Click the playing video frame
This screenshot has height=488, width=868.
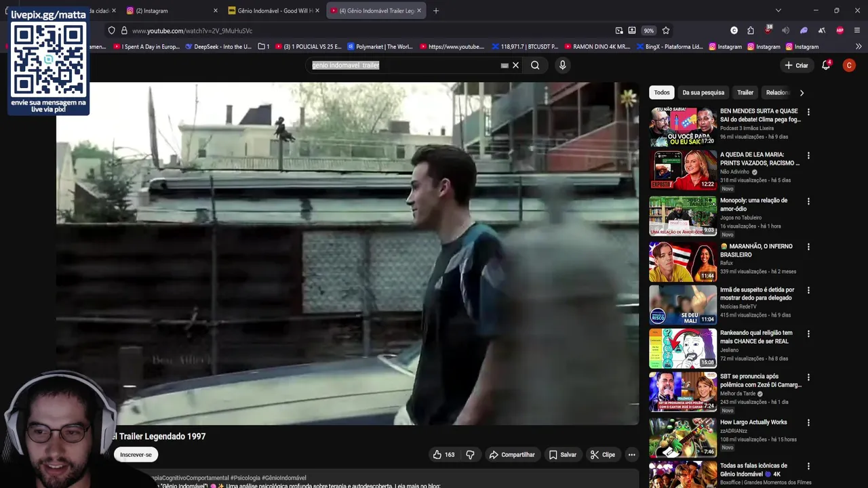click(x=347, y=253)
